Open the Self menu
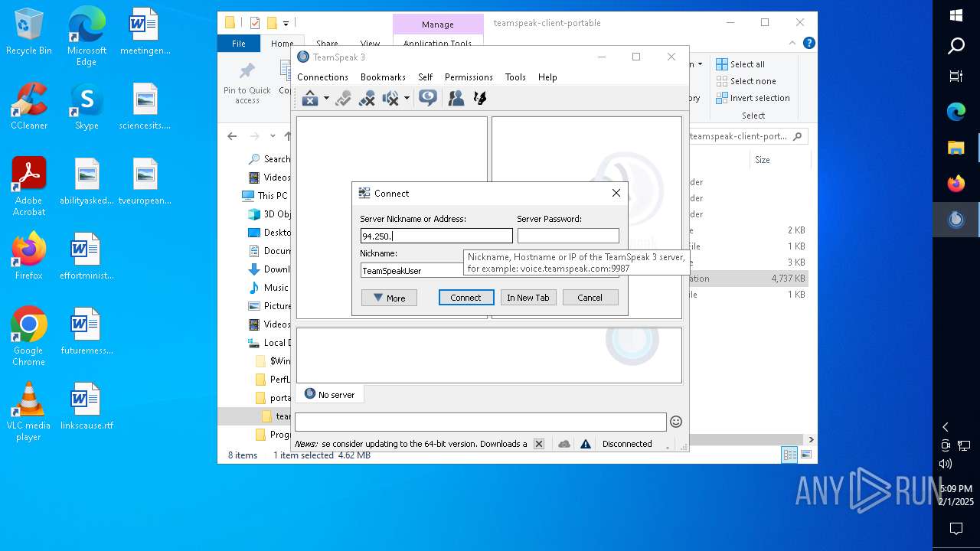 click(x=426, y=77)
